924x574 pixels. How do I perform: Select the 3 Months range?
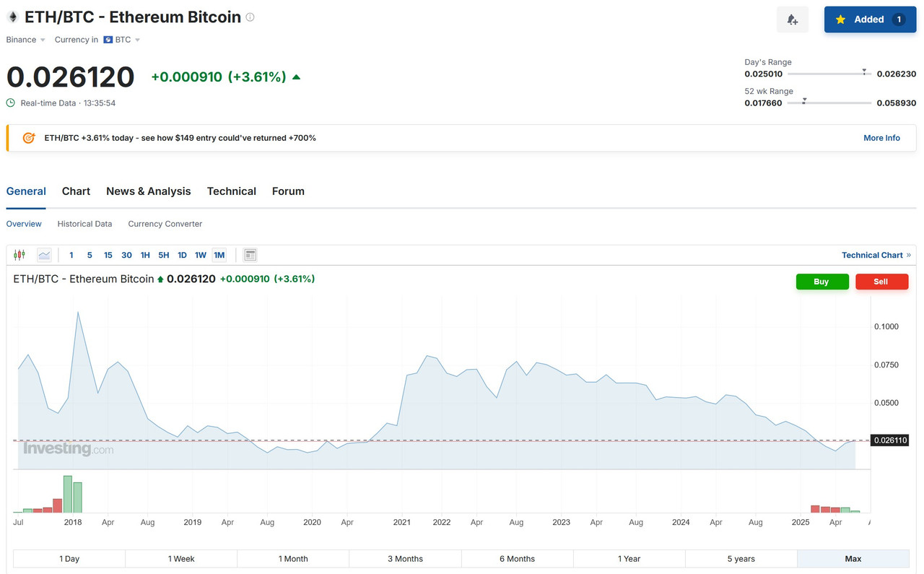pos(405,559)
